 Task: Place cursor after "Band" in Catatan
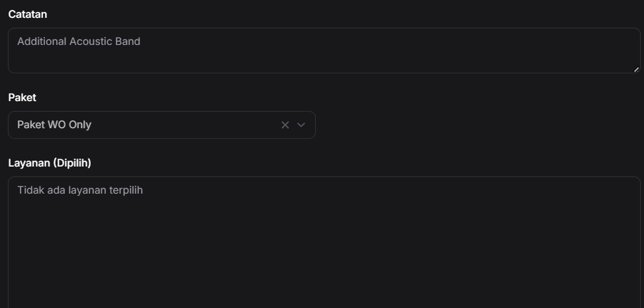click(141, 42)
